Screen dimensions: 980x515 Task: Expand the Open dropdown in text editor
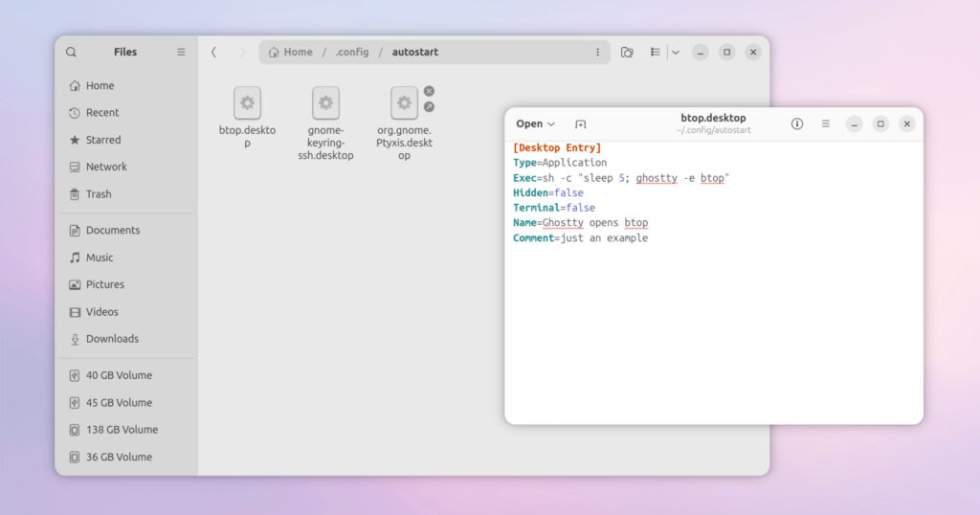coord(535,124)
